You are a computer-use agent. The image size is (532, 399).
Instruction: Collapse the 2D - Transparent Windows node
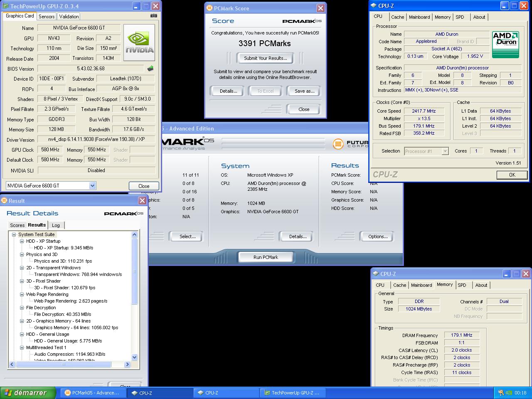[x=22, y=268]
